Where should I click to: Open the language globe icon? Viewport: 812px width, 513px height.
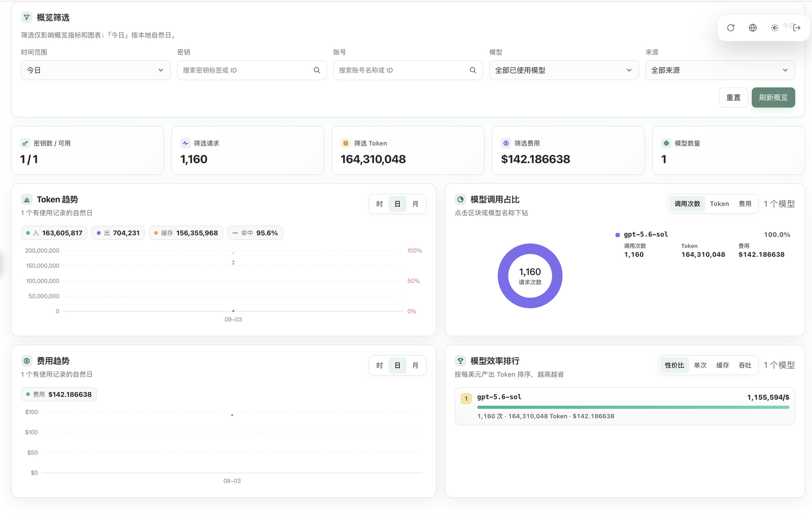(752, 28)
